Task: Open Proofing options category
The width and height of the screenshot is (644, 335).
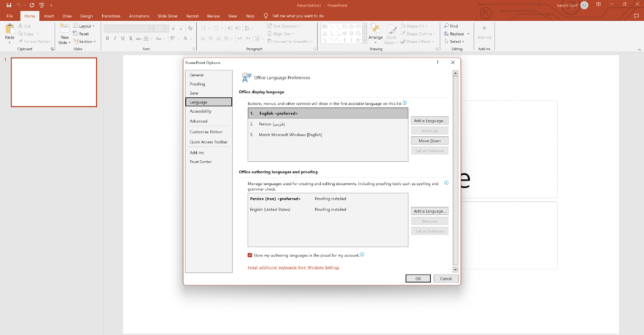Action: tap(209, 84)
